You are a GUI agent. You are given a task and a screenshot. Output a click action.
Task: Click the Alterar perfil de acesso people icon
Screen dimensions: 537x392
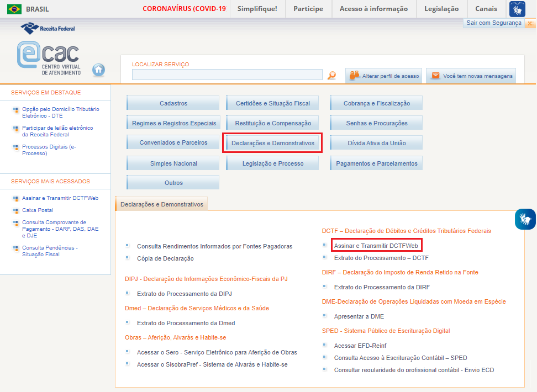pos(355,75)
